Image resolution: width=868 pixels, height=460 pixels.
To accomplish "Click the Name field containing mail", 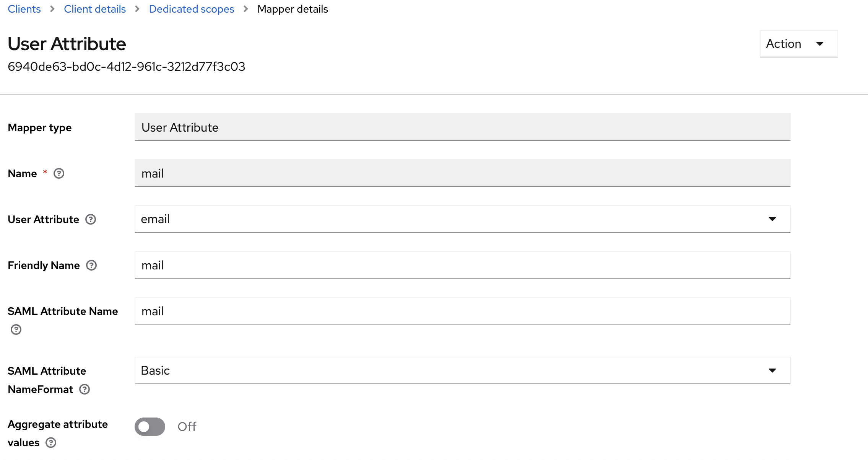I will (x=462, y=173).
